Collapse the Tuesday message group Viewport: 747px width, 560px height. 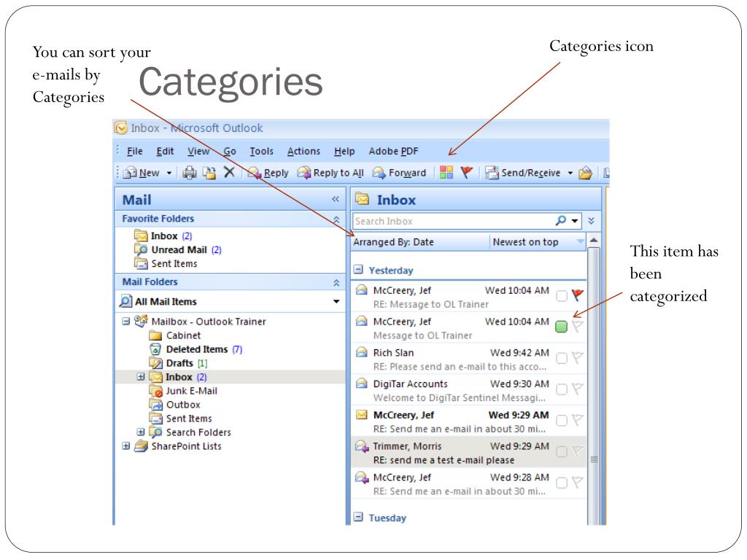click(x=359, y=517)
